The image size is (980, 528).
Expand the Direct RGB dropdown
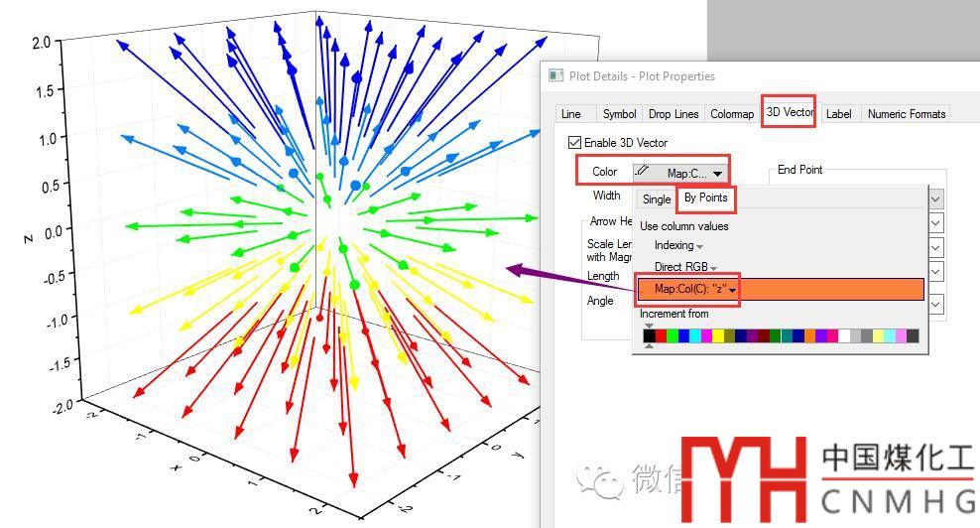coord(684,268)
